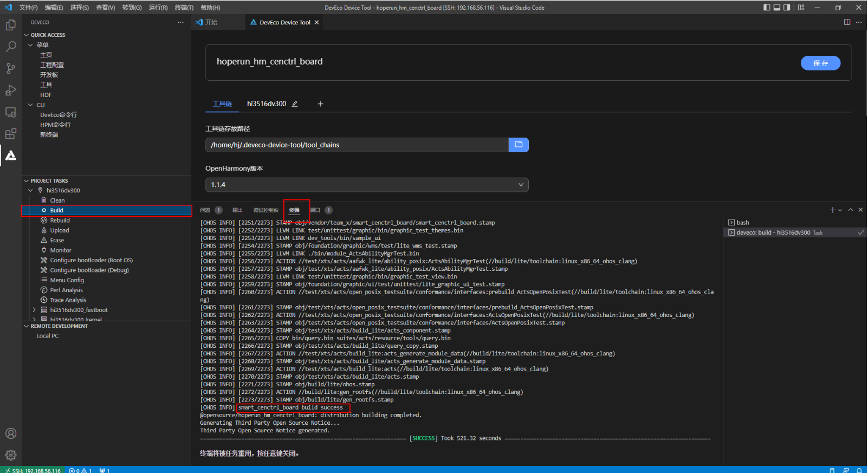
Task: Switch to the 问题 panel tab
Action: pyautogui.click(x=205, y=210)
